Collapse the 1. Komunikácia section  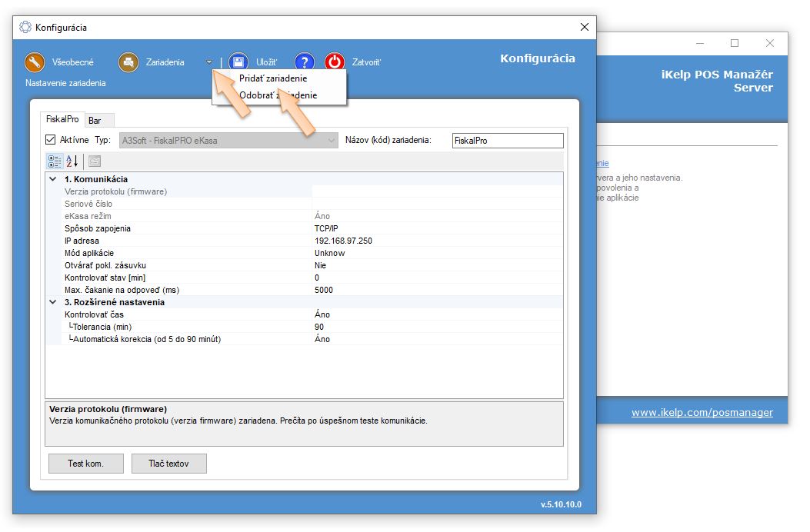click(53, 179)
